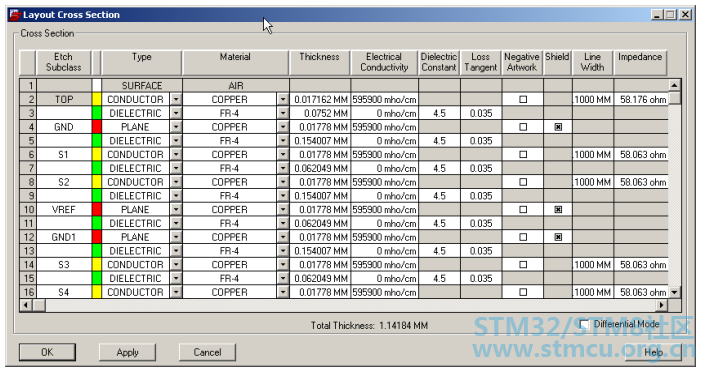Toggle Shield checkbox for GND1 layer

pos(558,237)
